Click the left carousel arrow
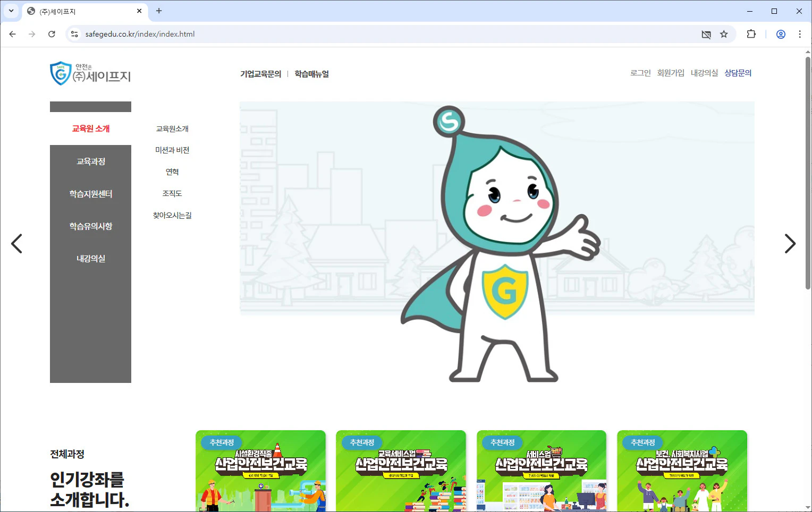Image resolution: width=812 pixels, height=512 pixels. [17, 244]
